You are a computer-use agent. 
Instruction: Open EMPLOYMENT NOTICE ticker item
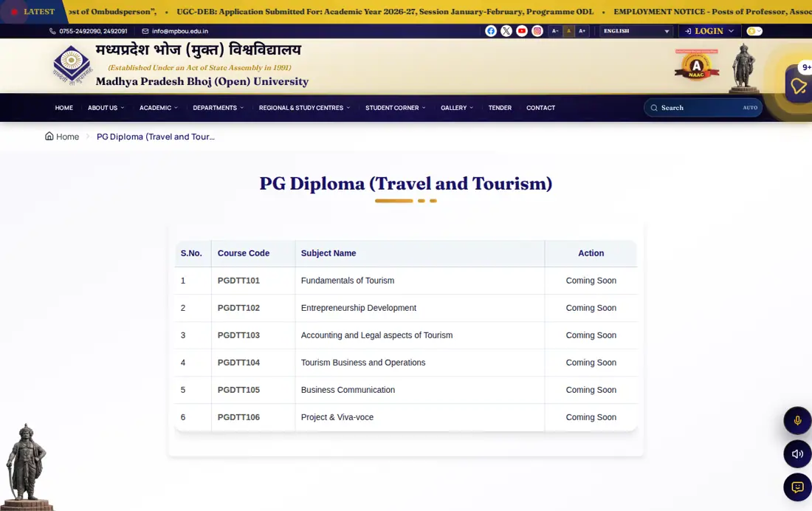coord(712,11)
